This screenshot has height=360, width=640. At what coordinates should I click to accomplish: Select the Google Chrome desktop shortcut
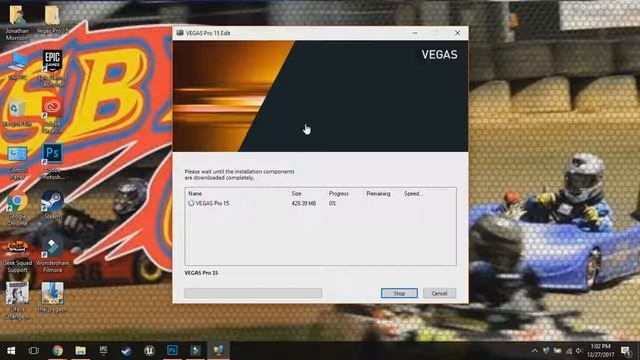point(17,209)
